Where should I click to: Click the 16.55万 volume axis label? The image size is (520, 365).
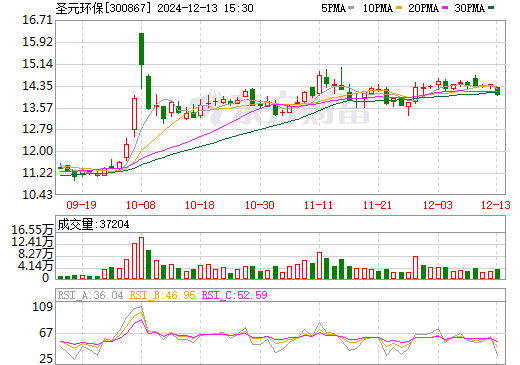pyautogui.click(x=32, y=230)
